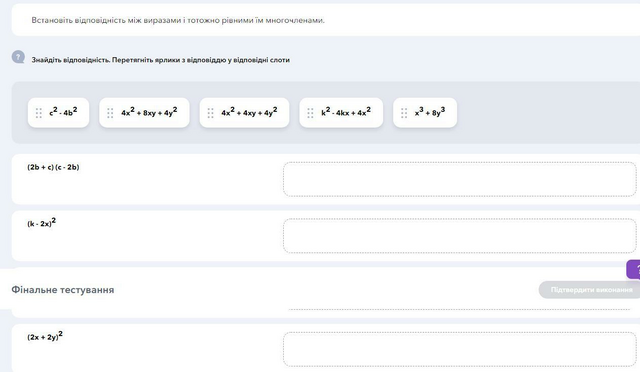Click answer slot for (k - 2x)²
Image resolution: width=640 pixels, height=372 pixels.
point(460,236)
